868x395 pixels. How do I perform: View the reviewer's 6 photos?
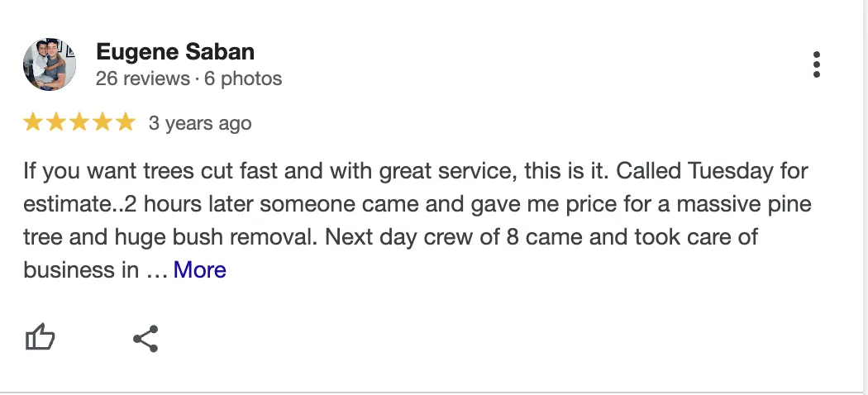point(243,79)
